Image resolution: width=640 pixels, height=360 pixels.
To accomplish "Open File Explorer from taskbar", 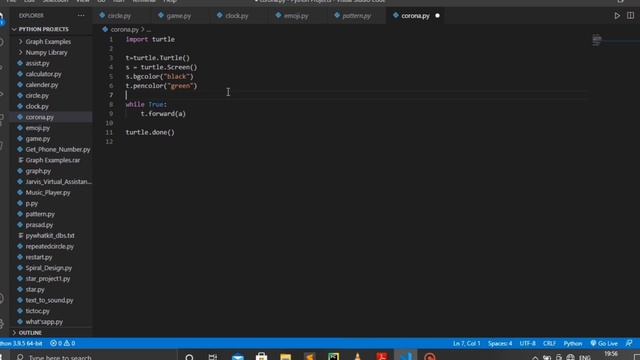I will [285, 357].
